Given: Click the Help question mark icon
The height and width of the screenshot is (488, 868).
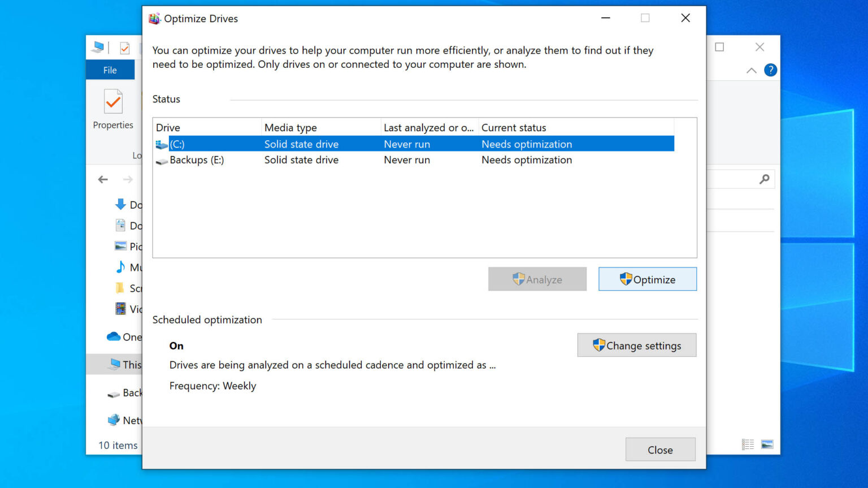Looking at the screenshot, I should click(770, 70).
